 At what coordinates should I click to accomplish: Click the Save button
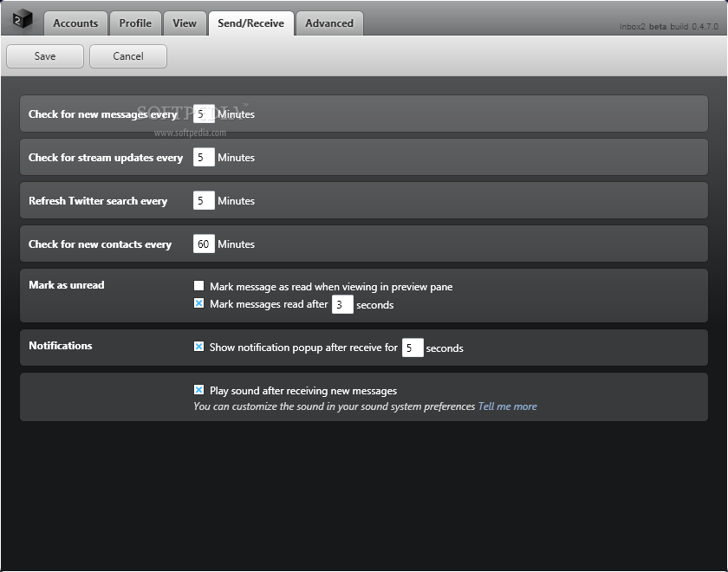click(x=45, y=56)
